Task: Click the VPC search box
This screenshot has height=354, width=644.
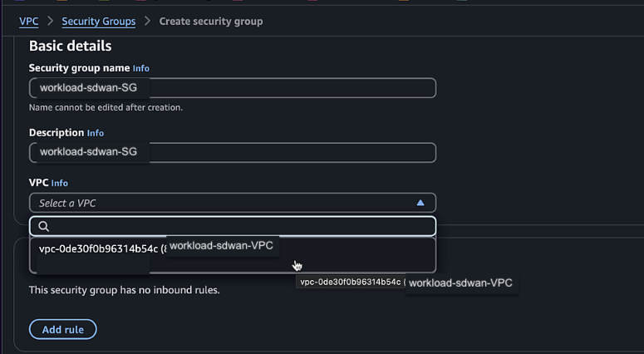Action: [241, 226]
